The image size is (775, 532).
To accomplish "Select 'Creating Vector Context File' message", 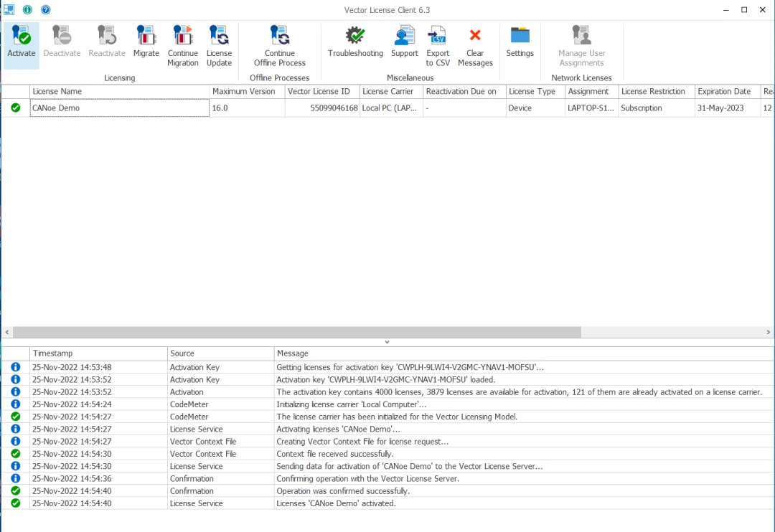I will pos(363,441).
